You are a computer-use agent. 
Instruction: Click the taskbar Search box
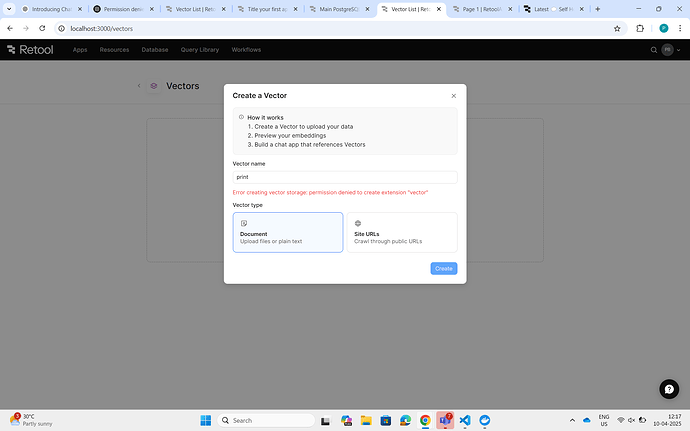click(x=266, y=420)
